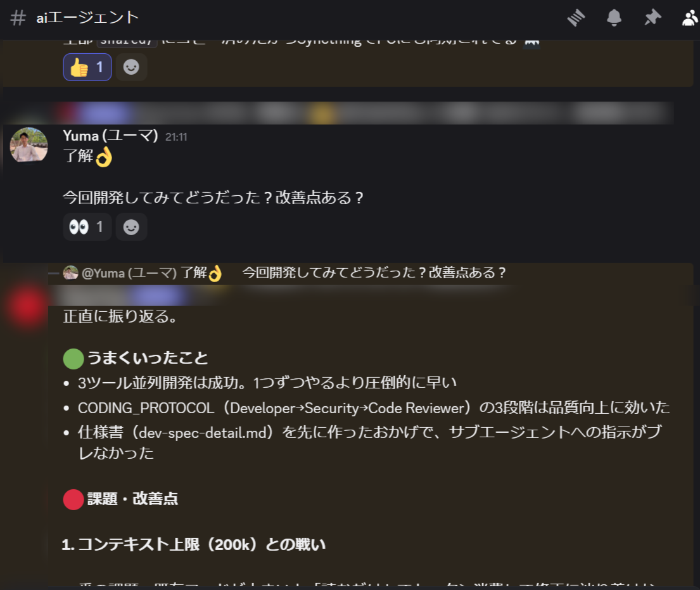Click the blurred red bot avatar

pos(27,306)
